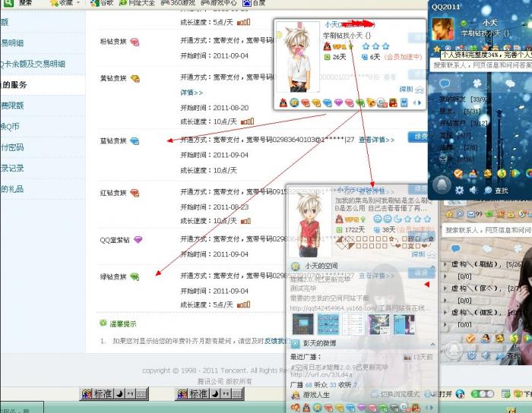Image resolution: width=532 pixels, height=413 pixels.
Task: Click 小天 name link in top profile card
Action: pos(331,24)
